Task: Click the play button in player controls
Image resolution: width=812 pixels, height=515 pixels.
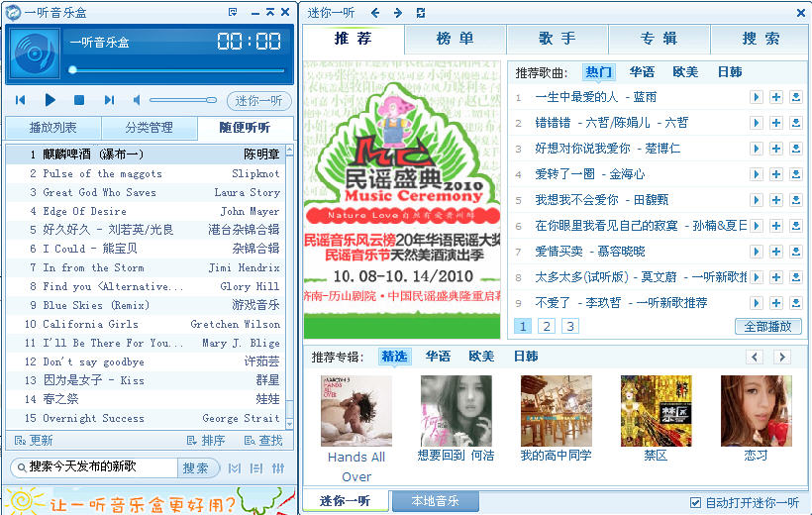Action: coord(51,100)
